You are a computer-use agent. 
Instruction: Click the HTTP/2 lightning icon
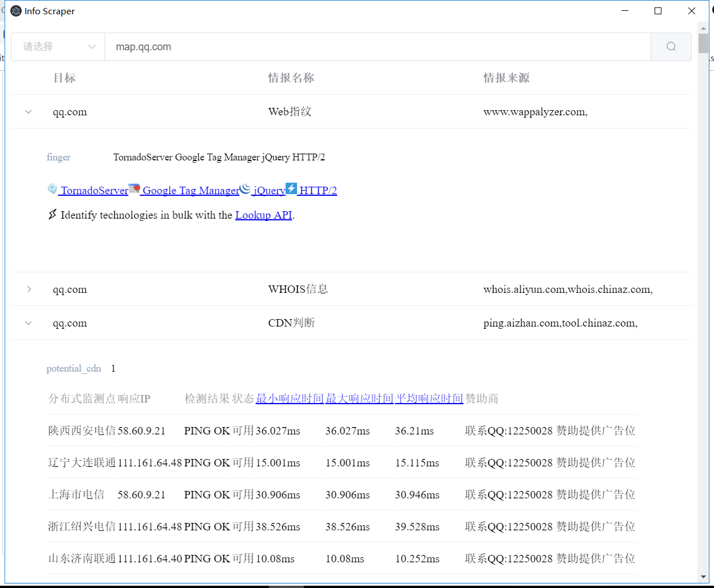[291, 189]
